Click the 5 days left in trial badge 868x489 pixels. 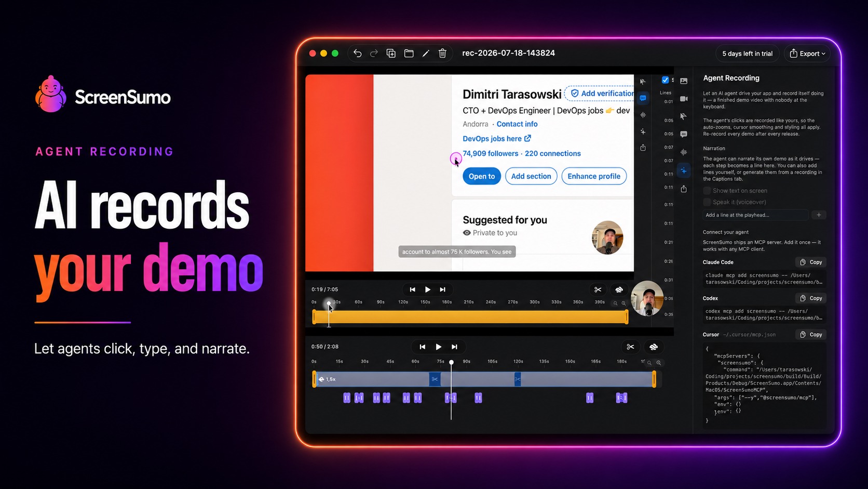coord(747,54)
